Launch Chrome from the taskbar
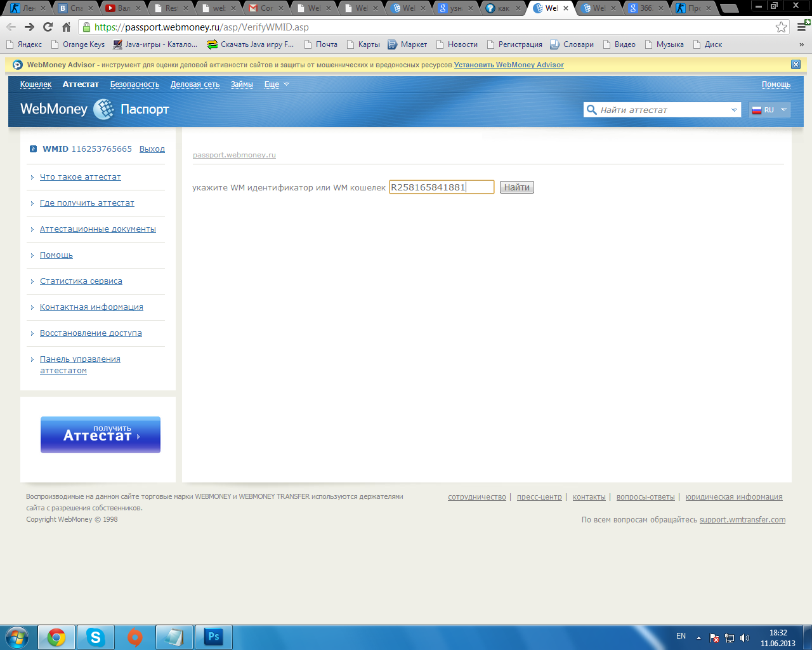 [x=56, y=637]
